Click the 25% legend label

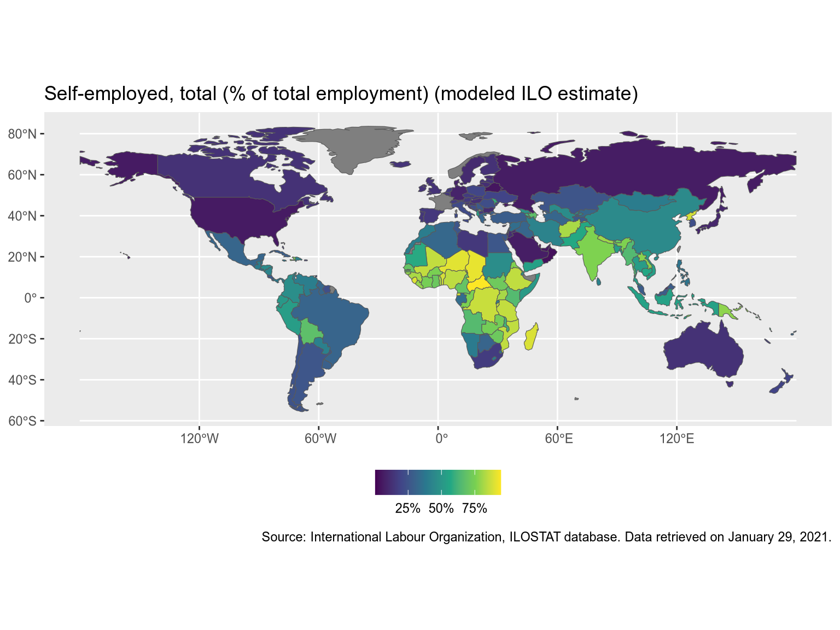pyautogui.click(x=407, y=509)
